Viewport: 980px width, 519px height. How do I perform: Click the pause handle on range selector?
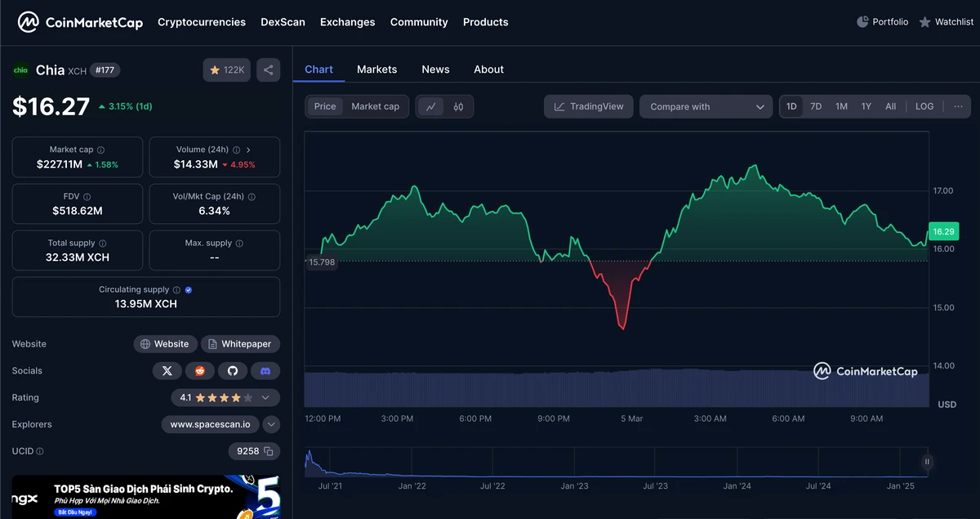[927, 462]
